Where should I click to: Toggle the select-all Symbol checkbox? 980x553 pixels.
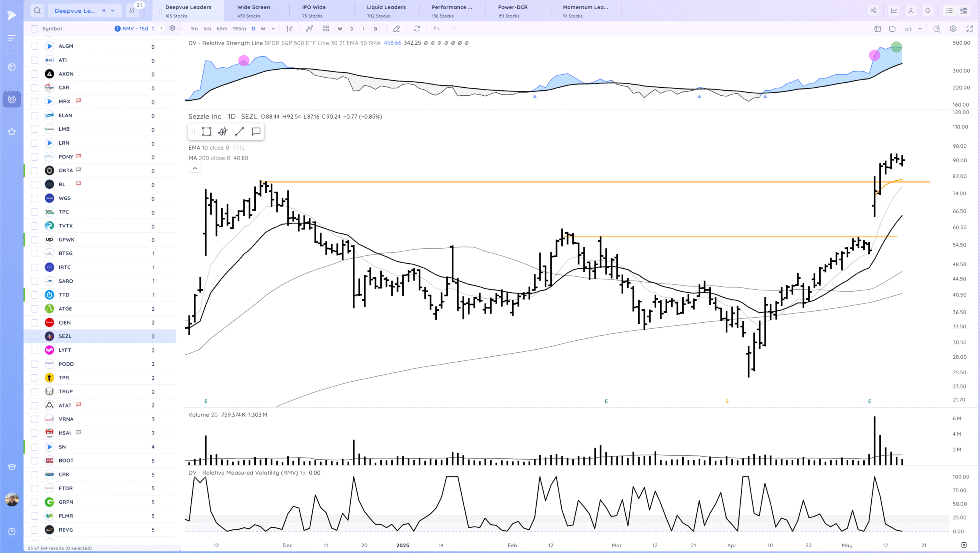tap(35, 29)
